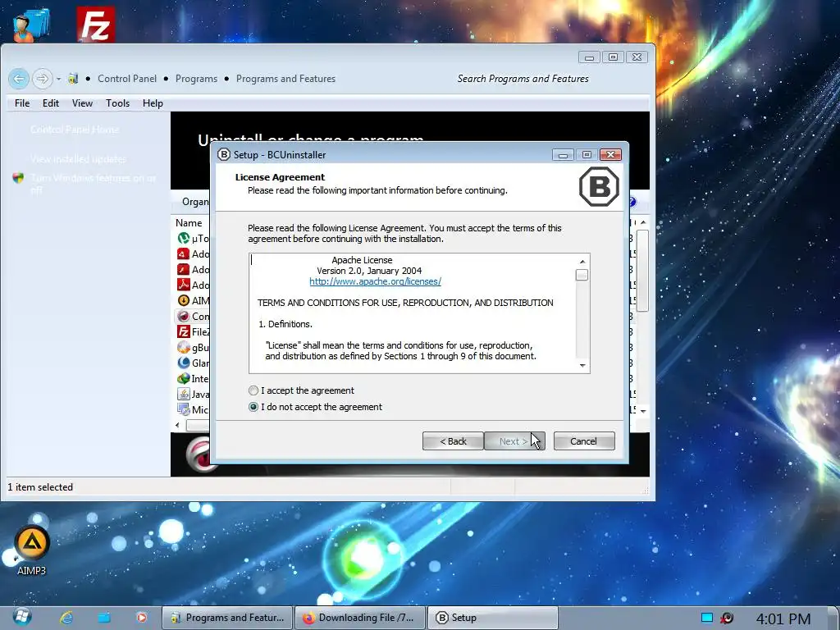Click the Control Panel address bar icon

click(x=73, y=79)
